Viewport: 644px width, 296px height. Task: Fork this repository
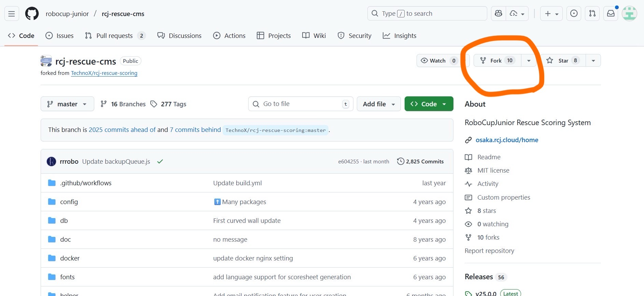(498, 60)
